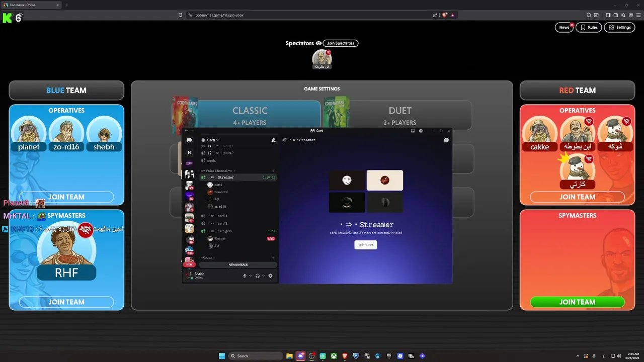Open Brave hamburger menu

pos(638,15)
